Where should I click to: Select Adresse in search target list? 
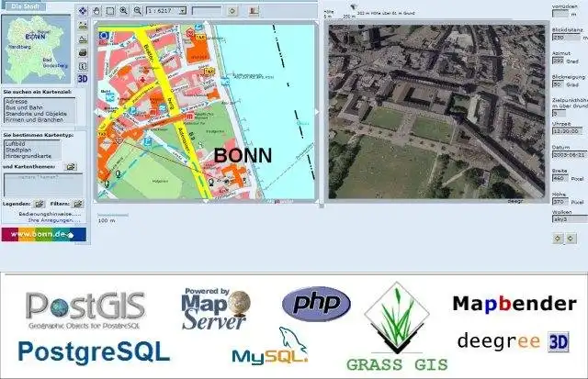pos(17,102)
